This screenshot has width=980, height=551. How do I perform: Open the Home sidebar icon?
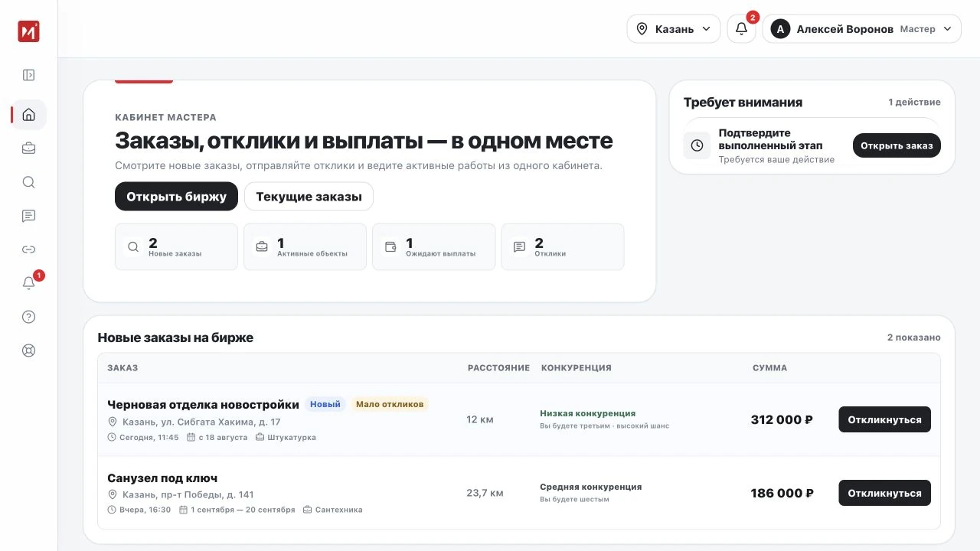click(28, 115)
